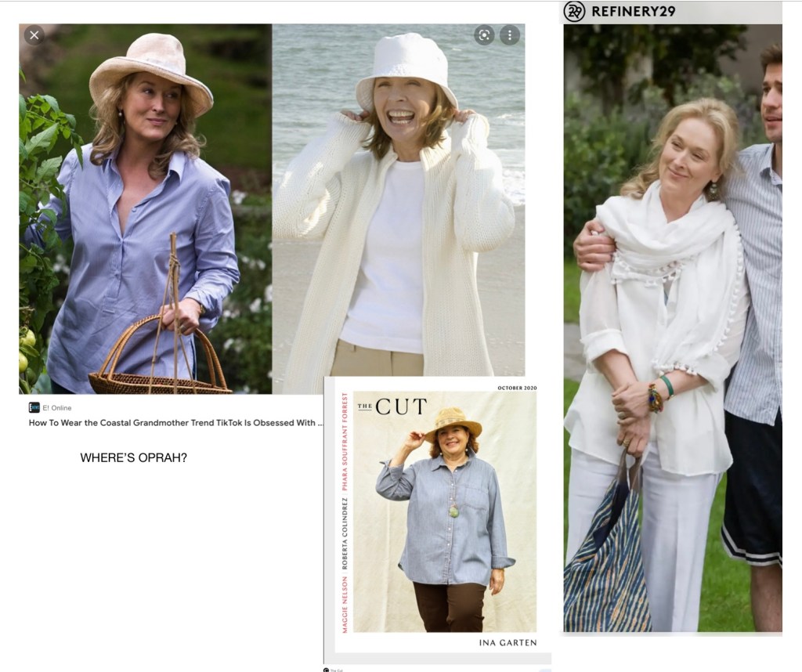The height and width of the screenshot is (672, 802).
Task: Click MAGGIE NELSON vertical name on cover
Action: [344, 603]
